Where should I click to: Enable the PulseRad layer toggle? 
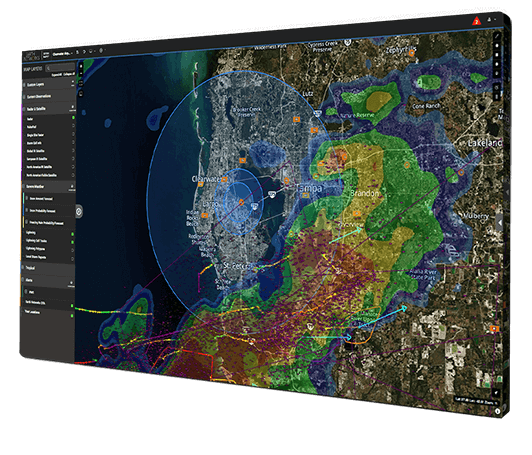(73, 126)
